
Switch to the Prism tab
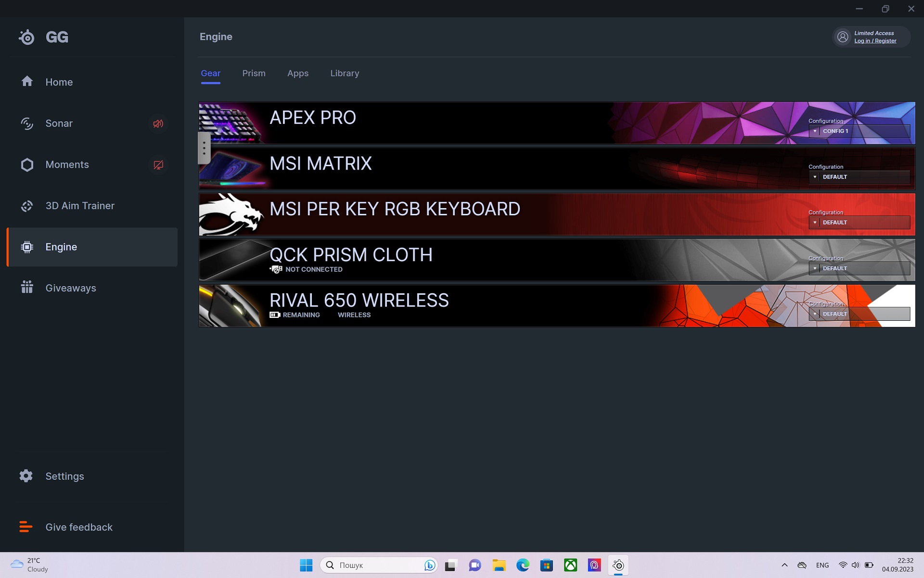[x=254, y=73]
